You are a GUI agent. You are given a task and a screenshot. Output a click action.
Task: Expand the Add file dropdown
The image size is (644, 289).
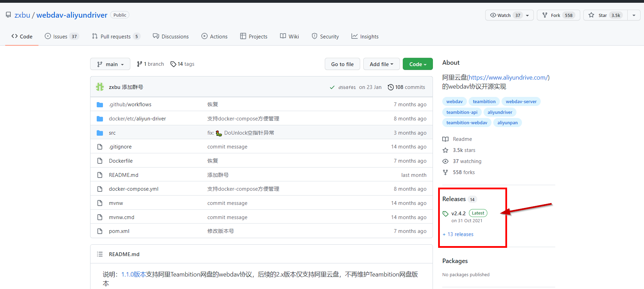click(382, 64)
